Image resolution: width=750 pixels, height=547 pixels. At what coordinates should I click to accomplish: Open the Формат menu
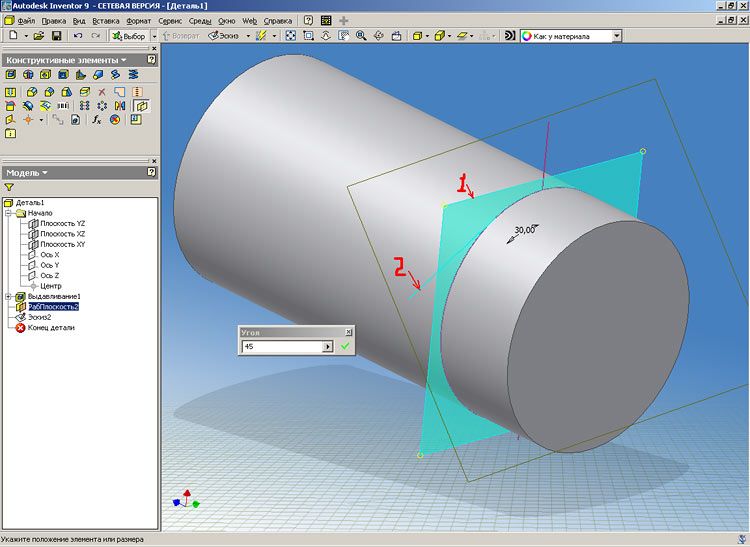[139, 21]
